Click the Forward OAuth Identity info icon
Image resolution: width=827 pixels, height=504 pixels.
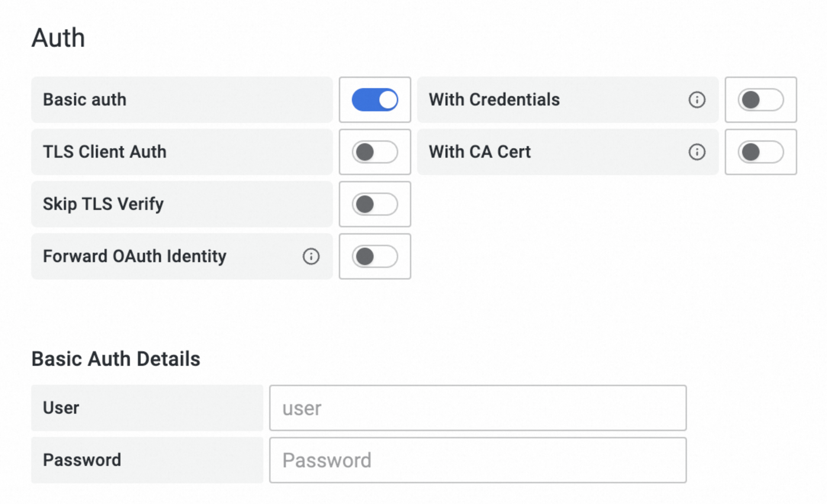coord(311,256)
